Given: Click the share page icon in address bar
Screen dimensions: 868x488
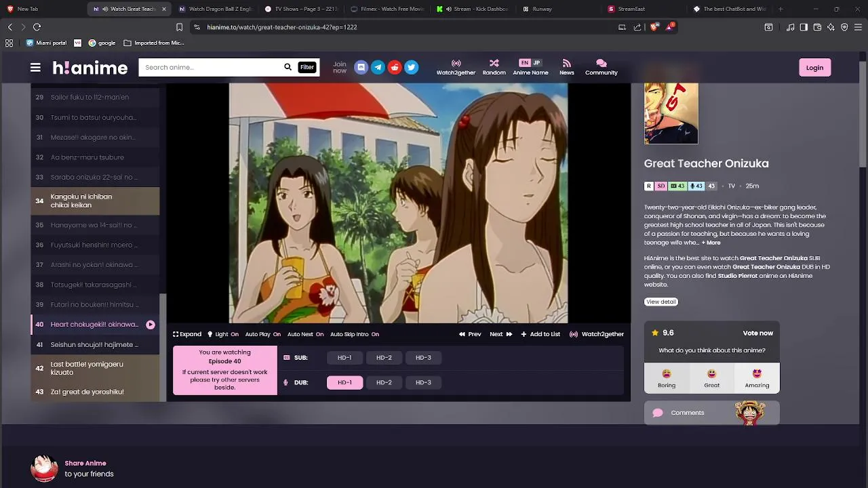Looking at the screenshot, I should 637,27.
